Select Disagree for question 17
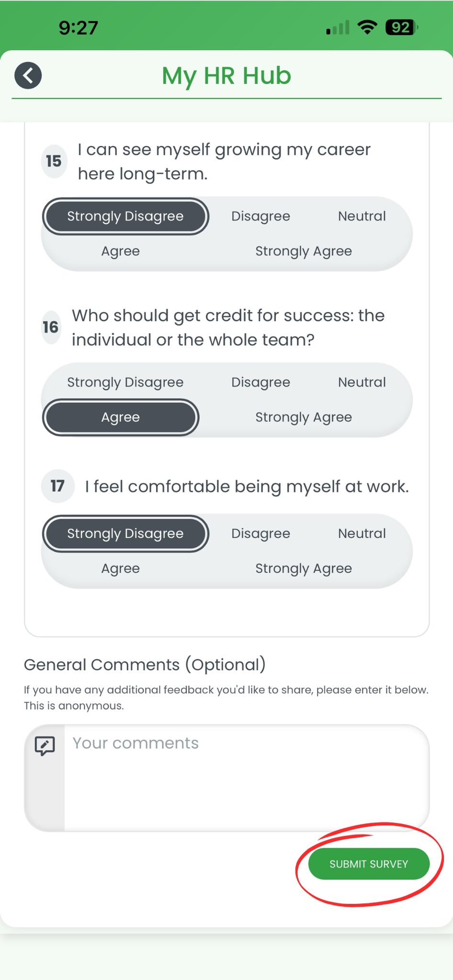Screen dimensions: 453x980 coord(260,533)
